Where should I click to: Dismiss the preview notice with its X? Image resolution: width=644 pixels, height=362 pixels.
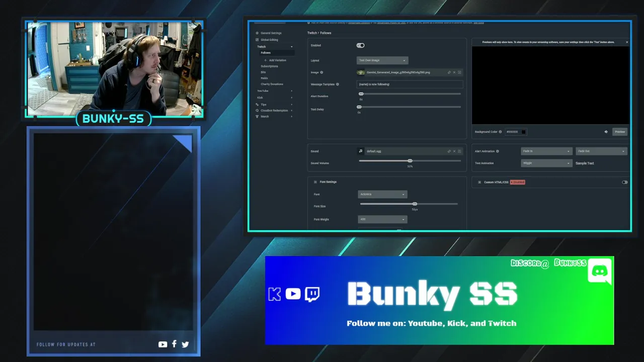click(627, 42)
